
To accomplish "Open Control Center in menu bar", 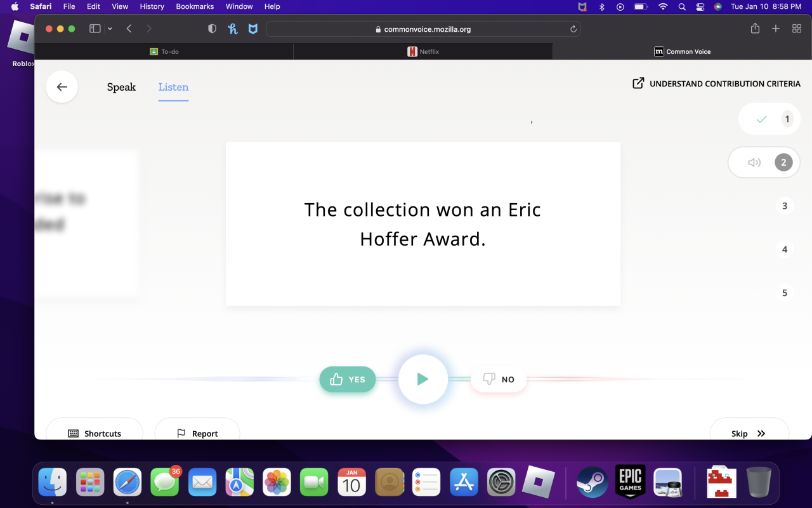I will tap(700, 6).
